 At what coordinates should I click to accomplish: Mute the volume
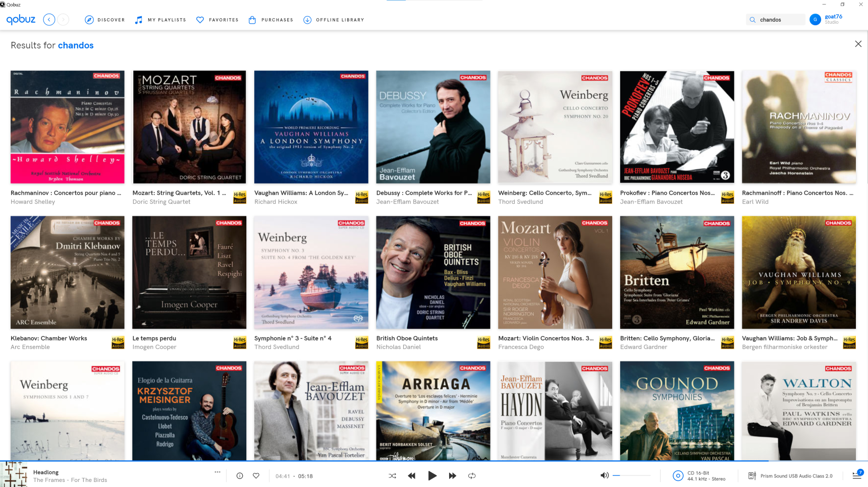point(604,475)
